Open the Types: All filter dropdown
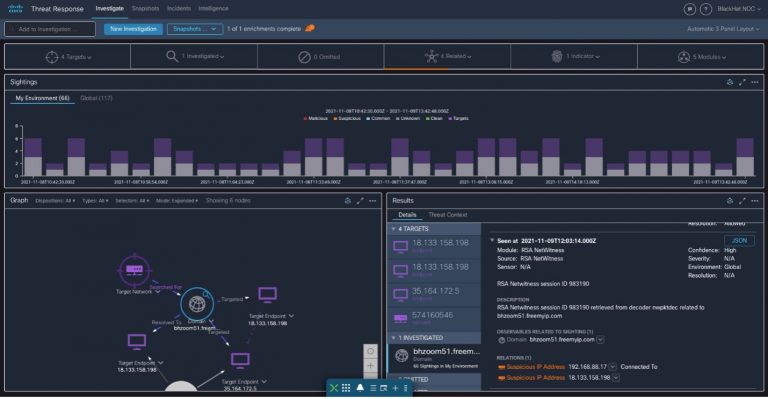 point(95,201)
